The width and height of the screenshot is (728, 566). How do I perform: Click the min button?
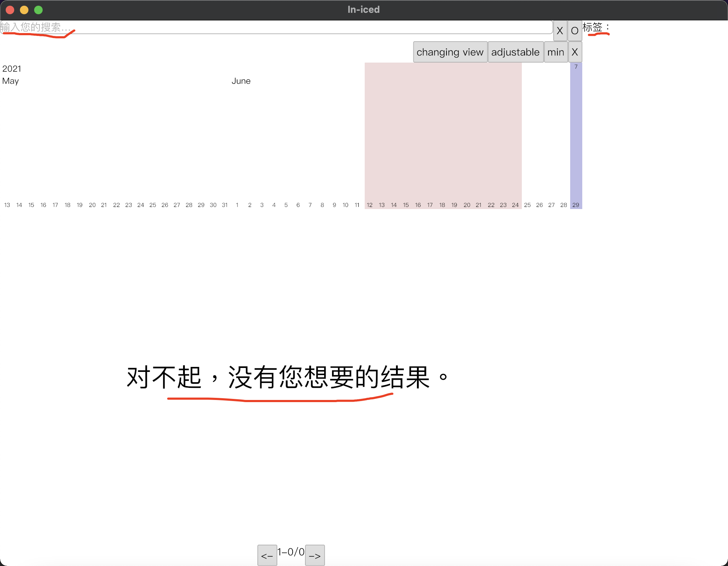tap(556, 52)
